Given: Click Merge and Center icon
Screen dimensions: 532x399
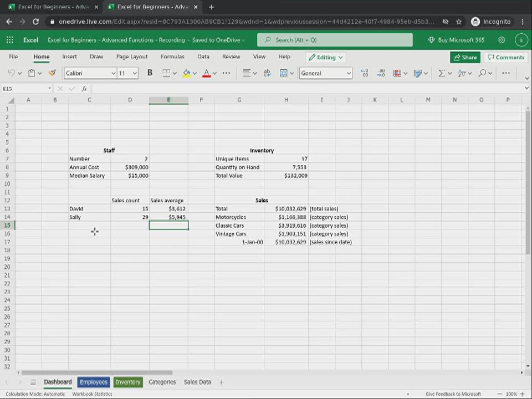Looking at the screenshot, I should (283, 73).
